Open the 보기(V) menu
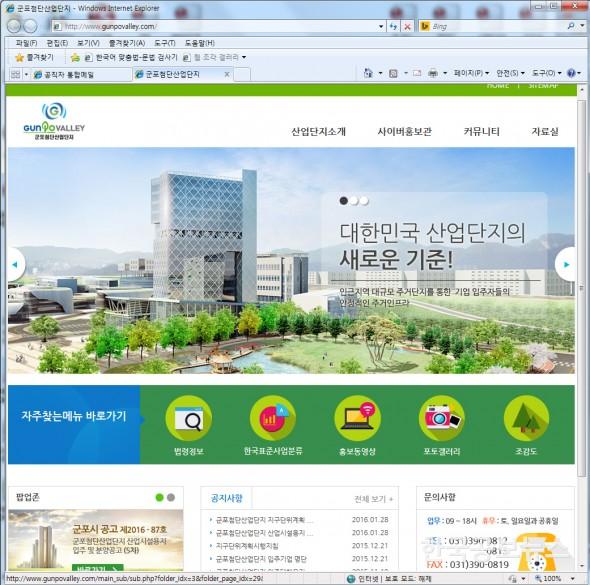Viewport: 590px width, 585px height. (88, 43)
